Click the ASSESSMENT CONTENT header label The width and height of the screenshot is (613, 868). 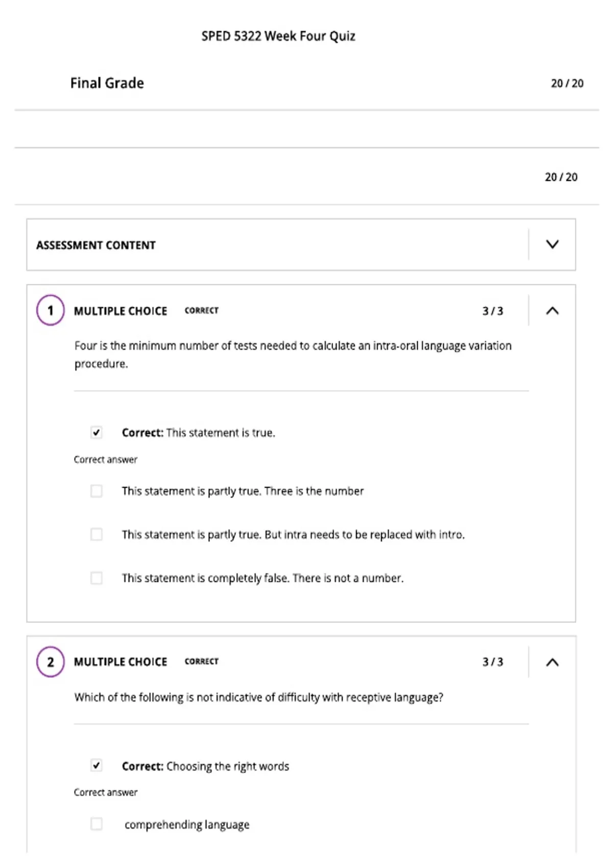pyautogui.click(x=96, y=245)
